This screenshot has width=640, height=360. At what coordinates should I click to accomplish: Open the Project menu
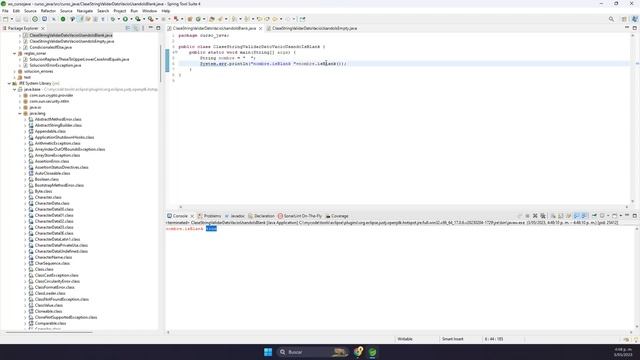[x=120, y=11]
